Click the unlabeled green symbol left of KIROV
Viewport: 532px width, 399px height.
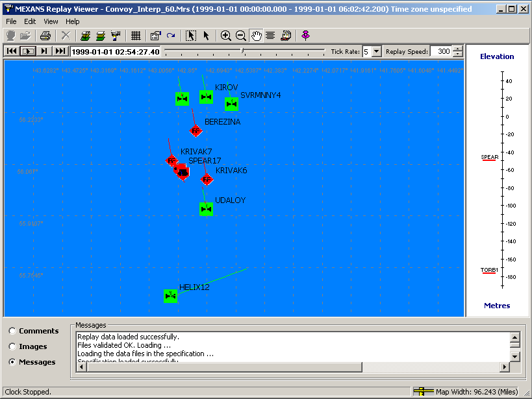(x=182, y=99)
